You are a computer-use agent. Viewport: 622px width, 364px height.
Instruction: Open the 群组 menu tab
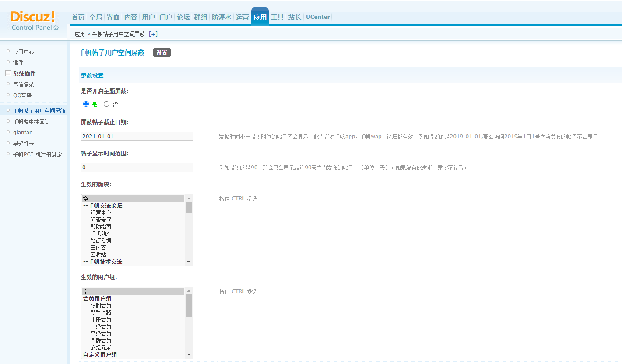[200, 17]
